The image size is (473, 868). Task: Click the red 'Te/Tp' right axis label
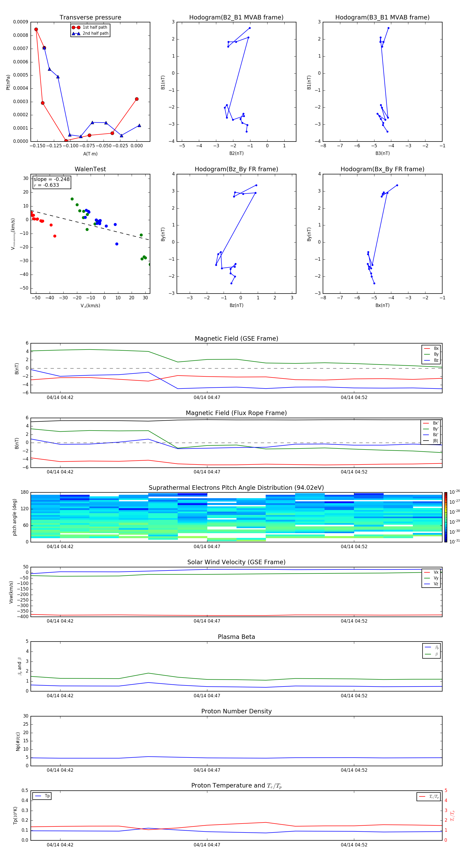(453, 816)
